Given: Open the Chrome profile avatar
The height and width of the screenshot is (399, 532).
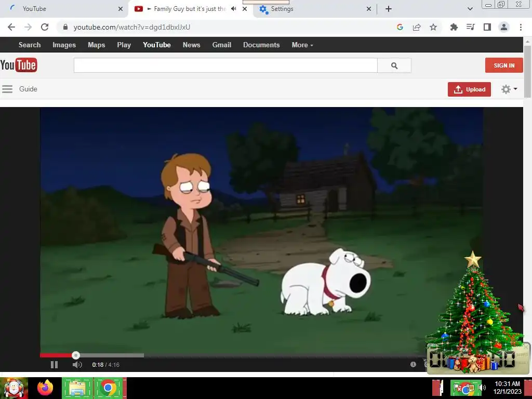Looking at the screenshot, I should pyautogui.click(x=504, y=27).
